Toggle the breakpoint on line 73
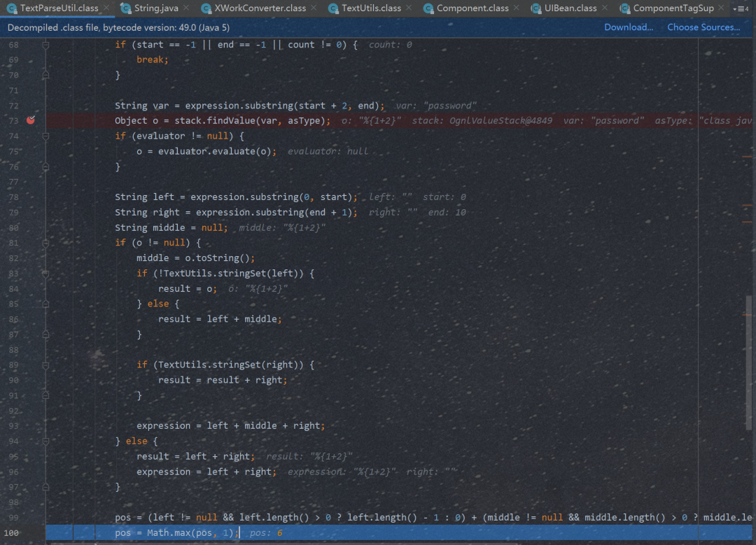This screenshot has height=545, width=756. click(x=31, y=120)
